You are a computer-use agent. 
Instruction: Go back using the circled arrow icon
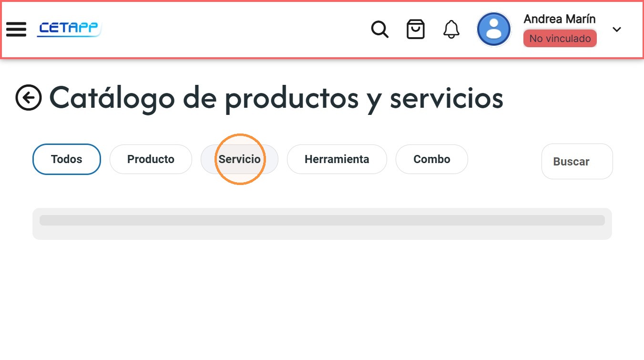[x=29, y=98]
